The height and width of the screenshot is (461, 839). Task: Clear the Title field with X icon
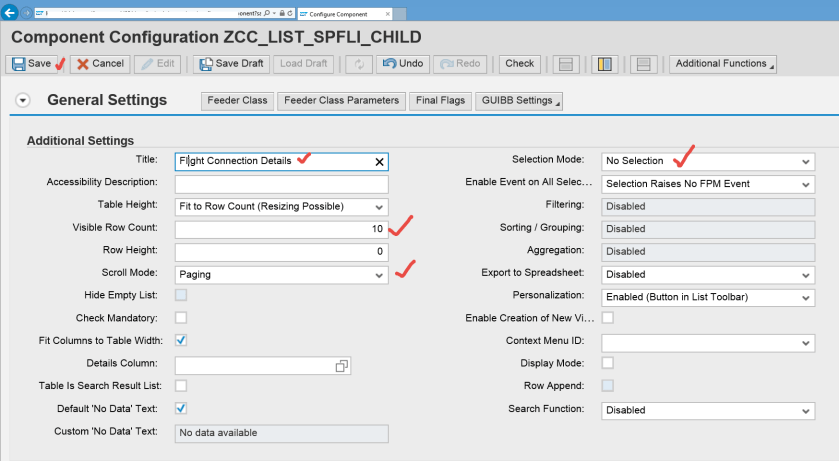(x=379, y=161)
